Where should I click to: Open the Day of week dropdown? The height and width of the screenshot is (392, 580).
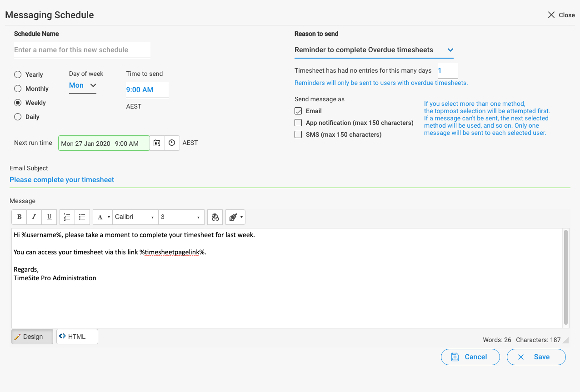pyautogui.click(x=83, y=85)
